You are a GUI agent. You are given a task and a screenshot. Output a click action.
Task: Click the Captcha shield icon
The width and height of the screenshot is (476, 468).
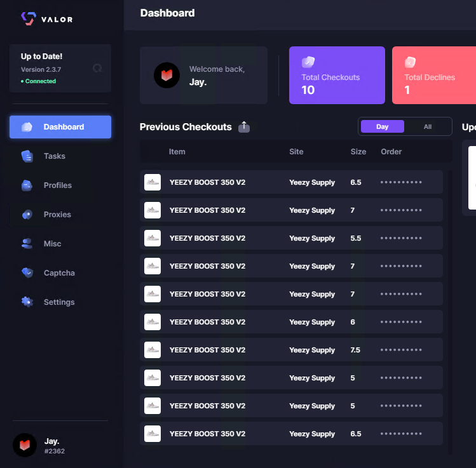click(27, 272)
